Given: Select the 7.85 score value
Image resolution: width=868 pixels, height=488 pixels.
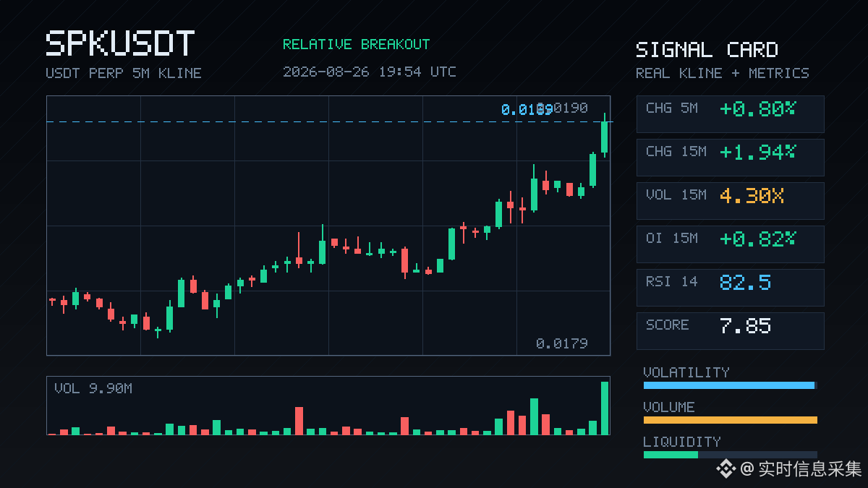Looking at the screenshot, I should [746, 326].
